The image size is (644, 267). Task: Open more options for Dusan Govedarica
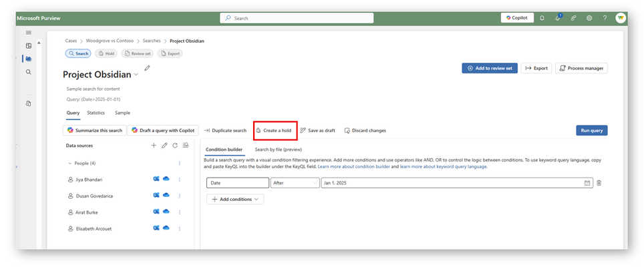click(180, 196)
